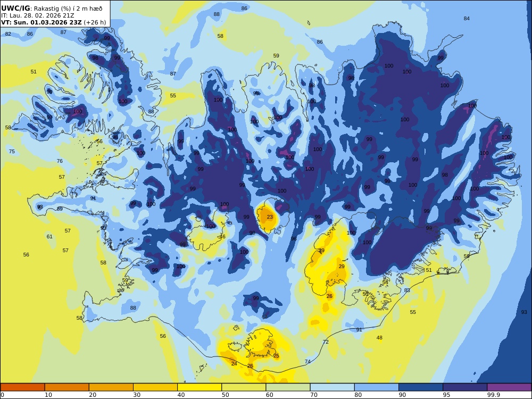This screenshot has width=532, height=399.
Task: Select the bright yellow 40–50 legend swatch
Action: [199, 387]
